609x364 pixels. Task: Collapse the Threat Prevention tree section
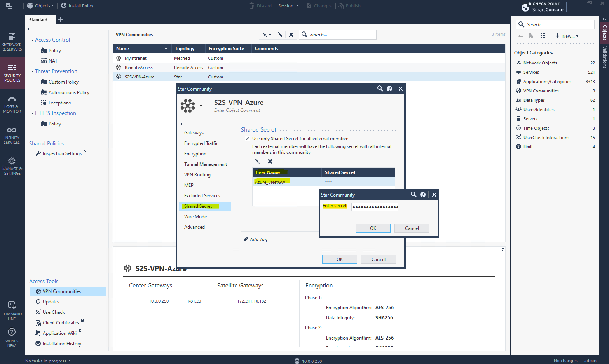32,71
